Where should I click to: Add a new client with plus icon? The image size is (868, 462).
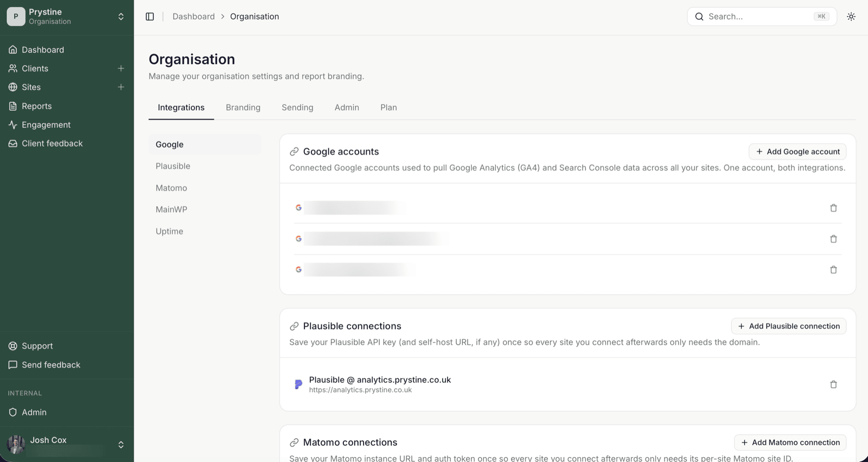point(121,68)
